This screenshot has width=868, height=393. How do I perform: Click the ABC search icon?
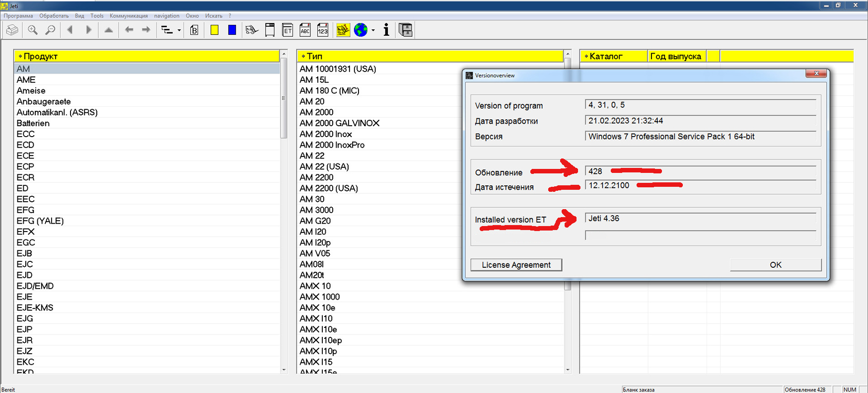pyautogui.click(x=305, y=30)
